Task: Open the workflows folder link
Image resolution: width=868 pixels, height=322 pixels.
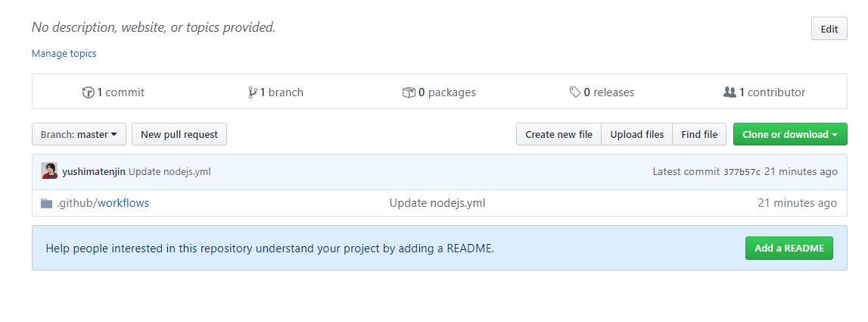Action: 123,203
